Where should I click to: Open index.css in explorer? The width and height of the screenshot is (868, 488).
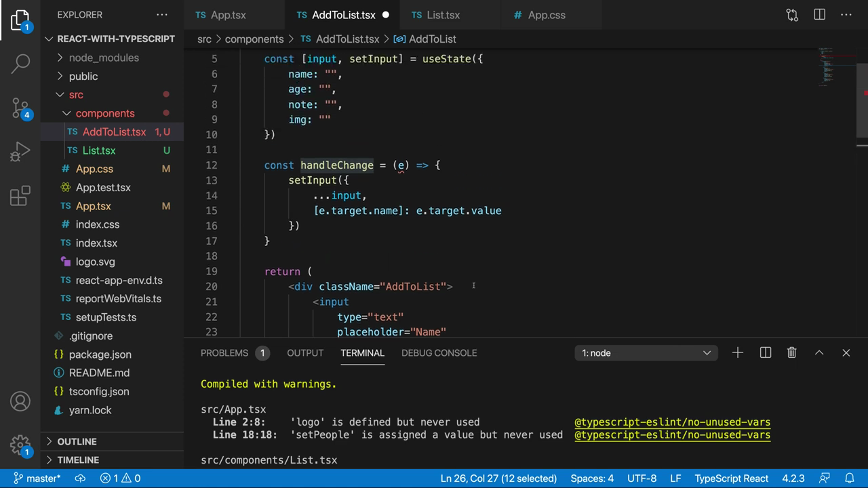click(113, 224)
